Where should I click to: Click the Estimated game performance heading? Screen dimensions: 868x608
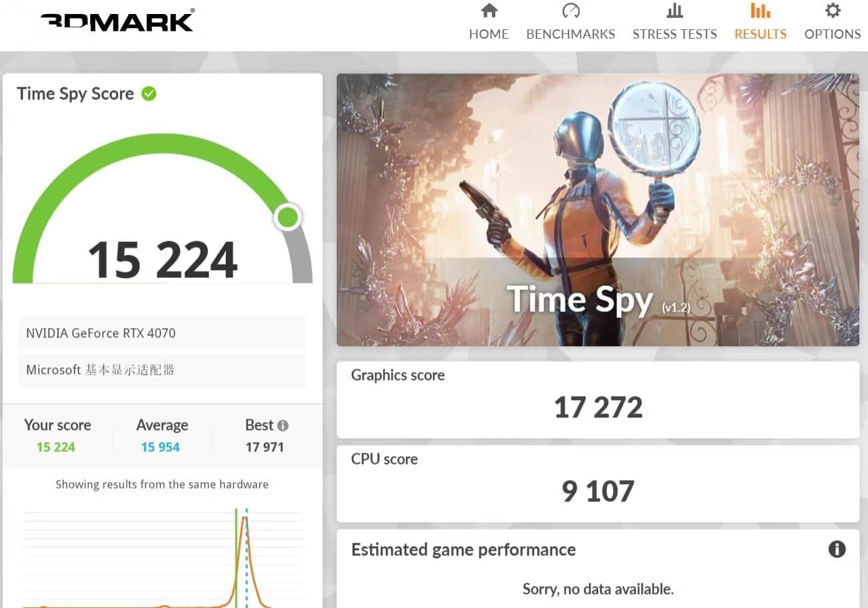coord(463,550)
